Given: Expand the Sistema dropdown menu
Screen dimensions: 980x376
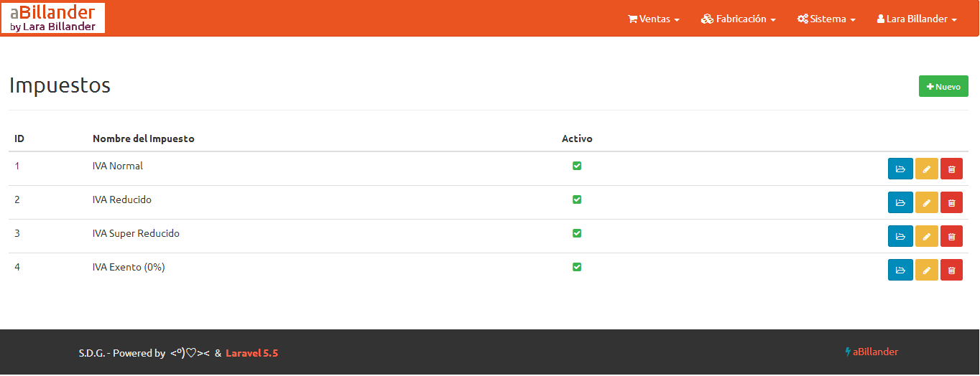Looking at the screenshot, I should click(x=826, y=19).
